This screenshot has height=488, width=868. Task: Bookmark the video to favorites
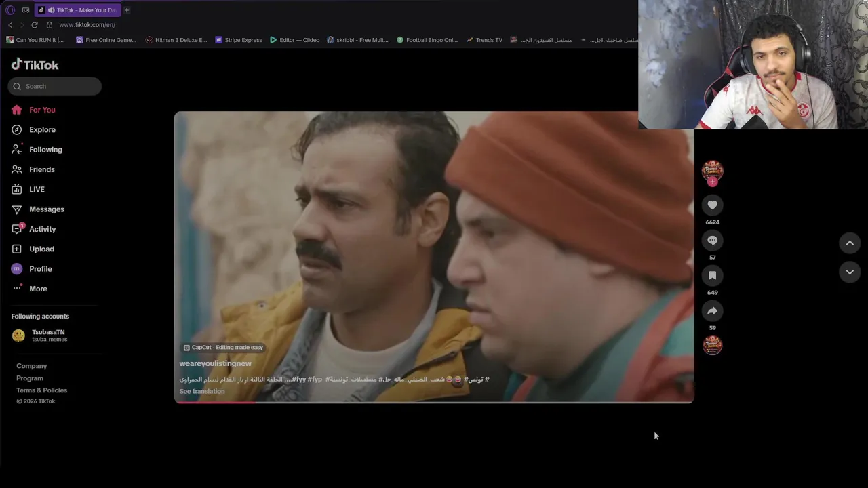pos(712,275)
